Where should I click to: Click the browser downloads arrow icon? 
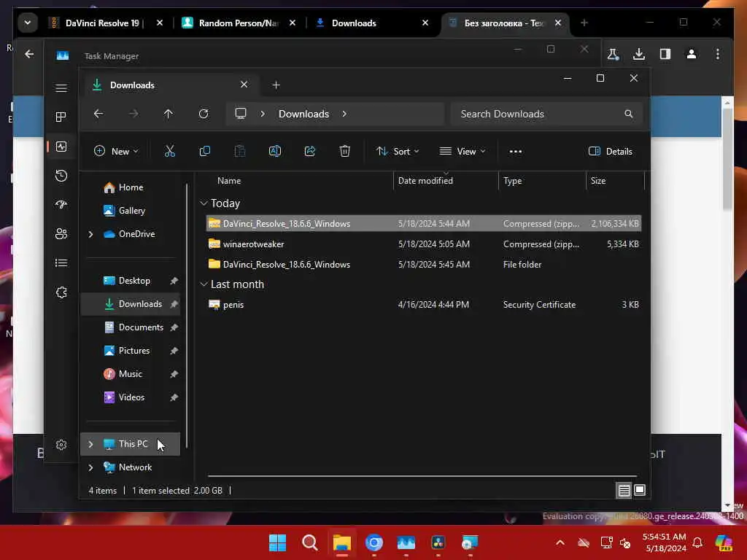(x=639, y=54)
